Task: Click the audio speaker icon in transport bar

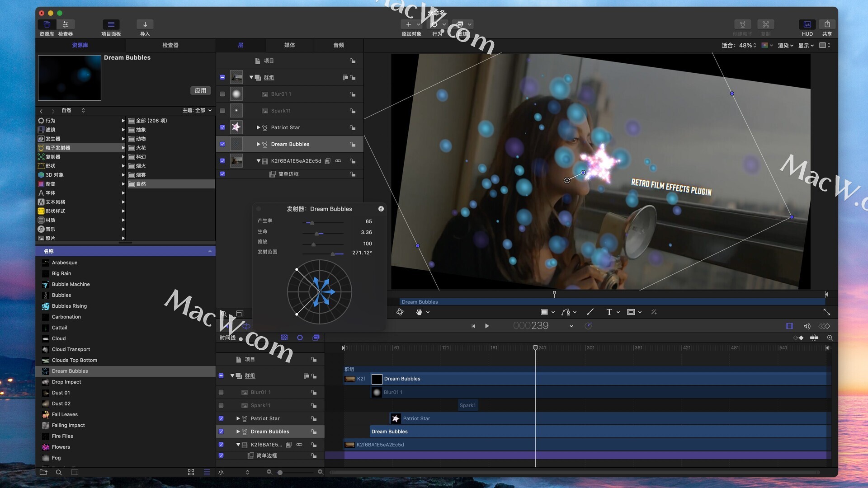Action: pos(807,326)
